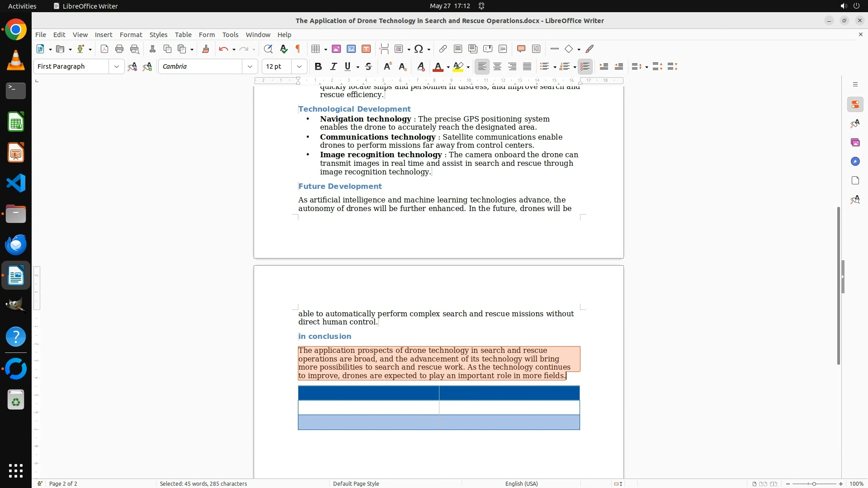This screenshot has height=488, width=868.
Task: Toggle formatting marks (pilcrow) display
Action: tap(298, 49)
